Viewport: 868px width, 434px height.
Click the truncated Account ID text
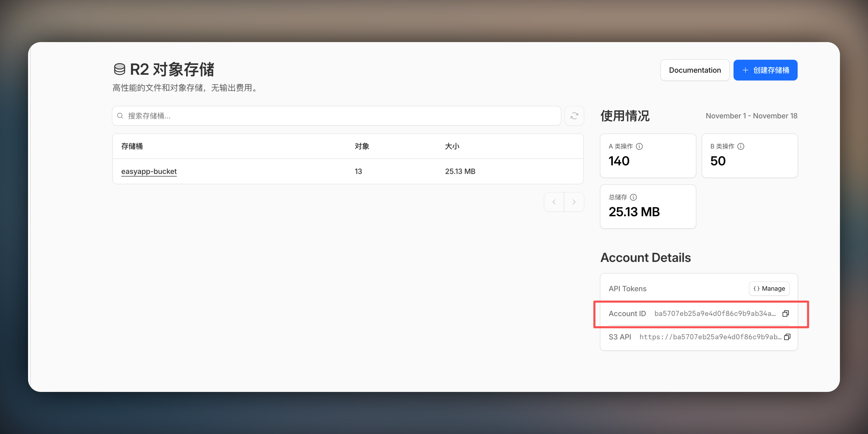pyautogui.click(x=715, y=314)
